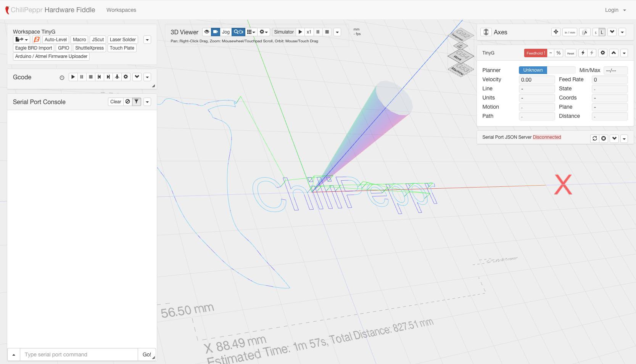Viewport: 636px width, 364px height.
Task: Open the Gcode panel caret menu
Action: click(147, 77)
